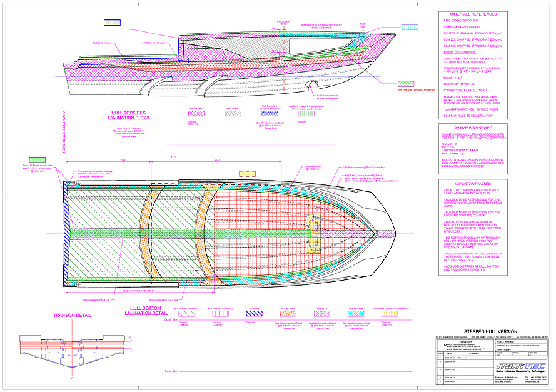Click the STEPPED HULL VERSION title
This screenshot has width=556, height=392.
click(490, 331)
